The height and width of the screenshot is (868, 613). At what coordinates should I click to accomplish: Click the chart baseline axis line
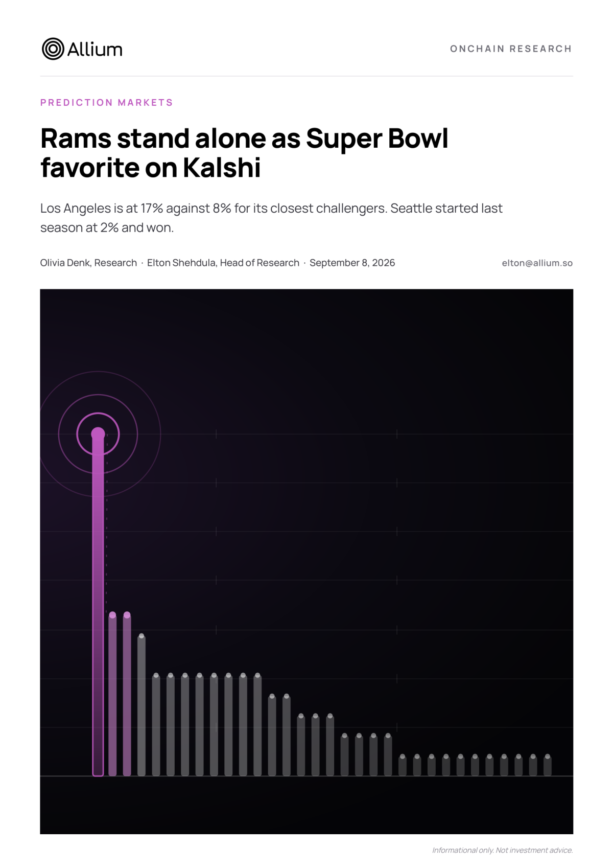tap(306, 776)
